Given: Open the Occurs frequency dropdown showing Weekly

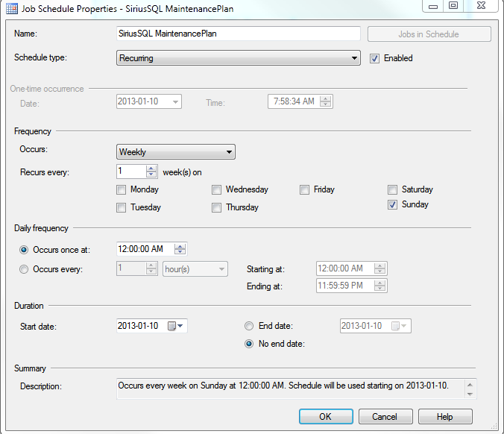Looking at the screenshot, I should click(x=175, y=151).
